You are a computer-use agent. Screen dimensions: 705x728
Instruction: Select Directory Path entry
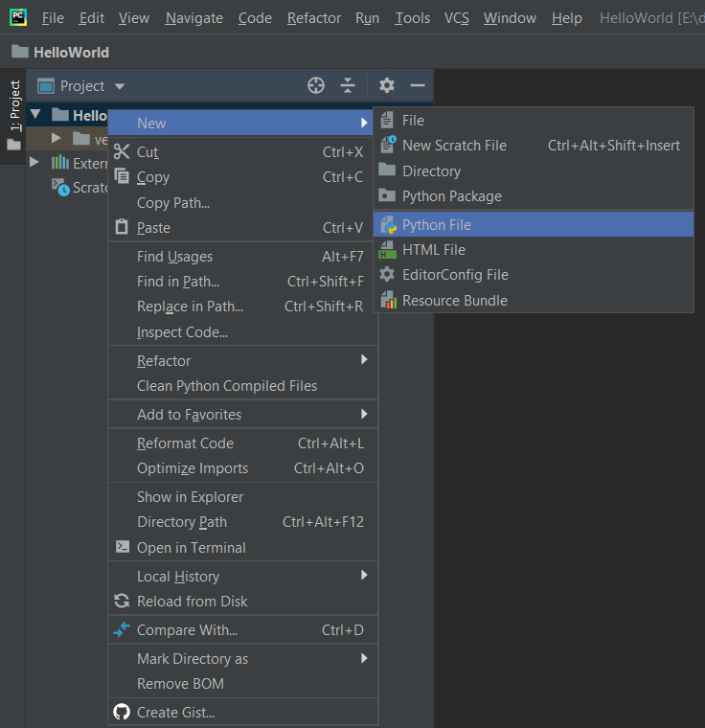point(243,522)
